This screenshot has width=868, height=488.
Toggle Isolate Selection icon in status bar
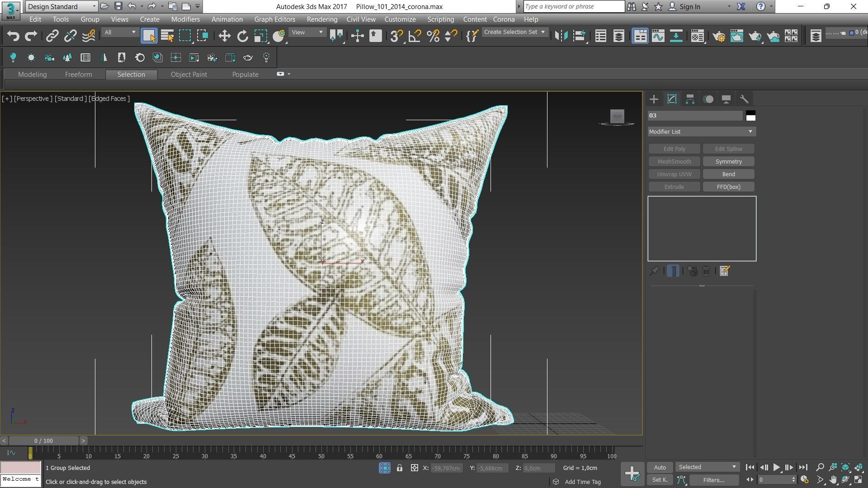pos(385,468)
